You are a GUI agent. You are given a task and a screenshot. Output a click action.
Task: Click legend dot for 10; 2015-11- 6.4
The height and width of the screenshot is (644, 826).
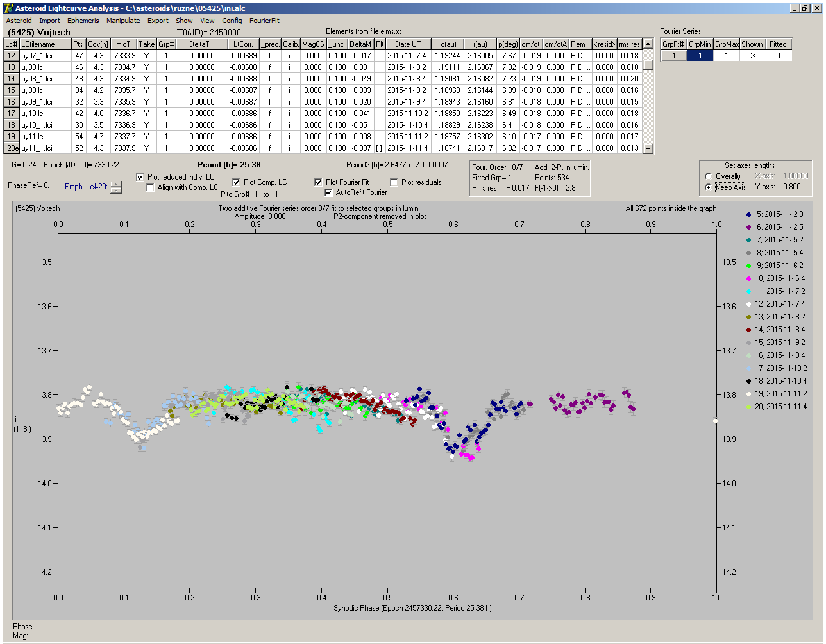point(749,278)
